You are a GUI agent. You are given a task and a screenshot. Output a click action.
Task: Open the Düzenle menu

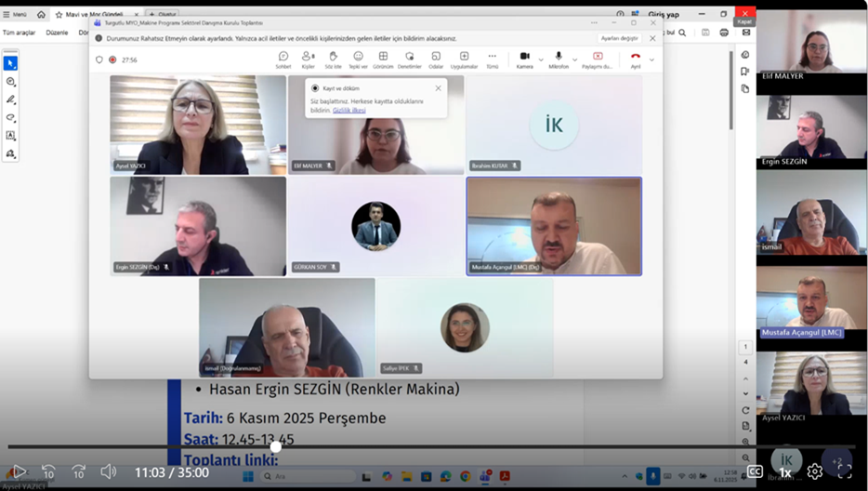(x=57, y=33)
